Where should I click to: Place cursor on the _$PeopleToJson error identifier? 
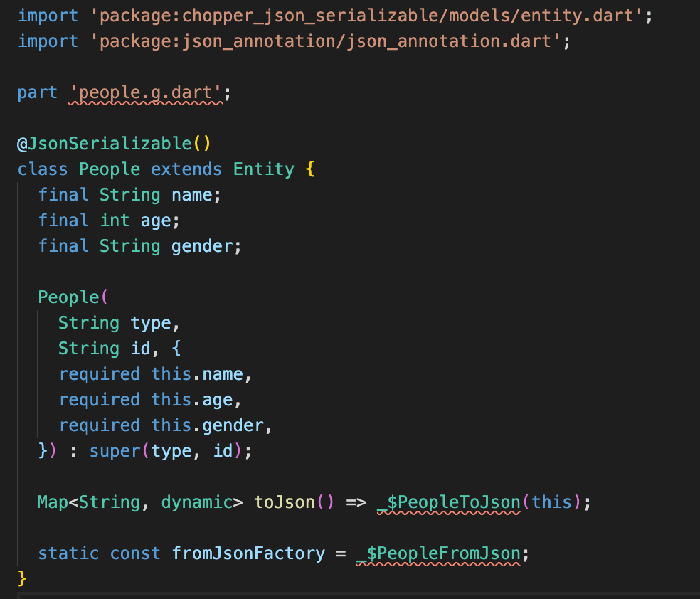[x=449, y=502]
